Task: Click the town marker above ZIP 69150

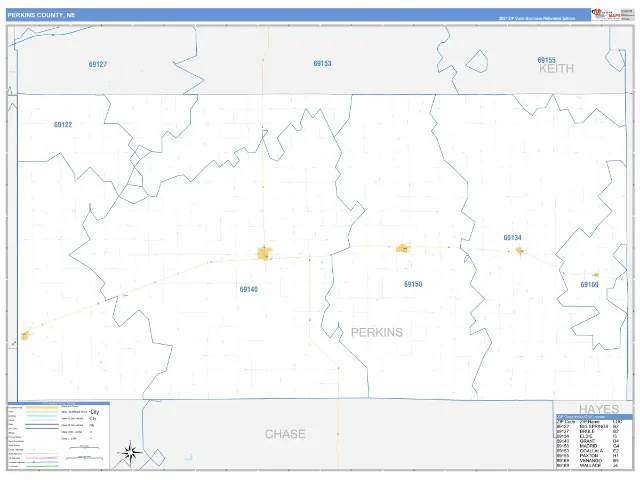Action: pos(403,248)
